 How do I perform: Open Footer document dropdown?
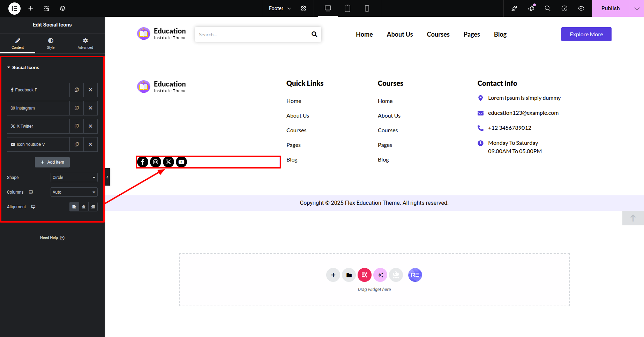point(280,8)
